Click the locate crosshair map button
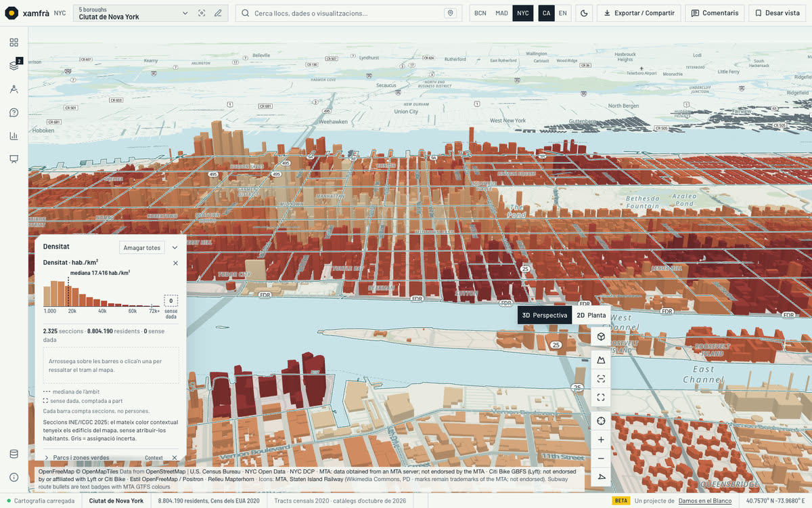Image resolution: width=812 pixels, height=508 pixels. [601, 421]
